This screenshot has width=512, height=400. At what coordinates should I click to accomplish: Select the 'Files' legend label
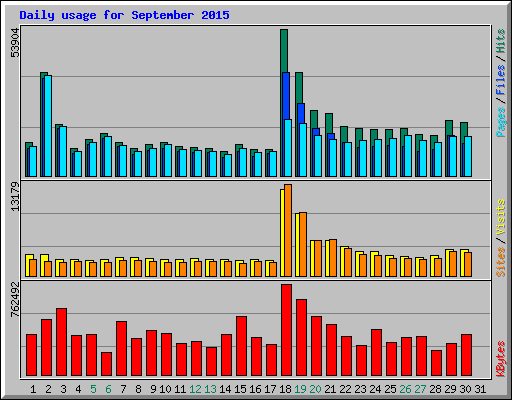point(500,80)
